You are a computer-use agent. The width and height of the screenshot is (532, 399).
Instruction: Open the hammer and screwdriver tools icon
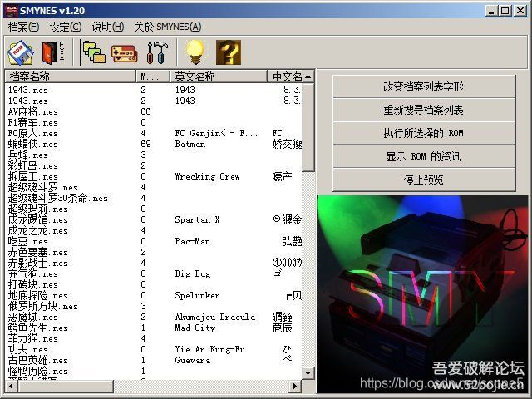[157, 52]
